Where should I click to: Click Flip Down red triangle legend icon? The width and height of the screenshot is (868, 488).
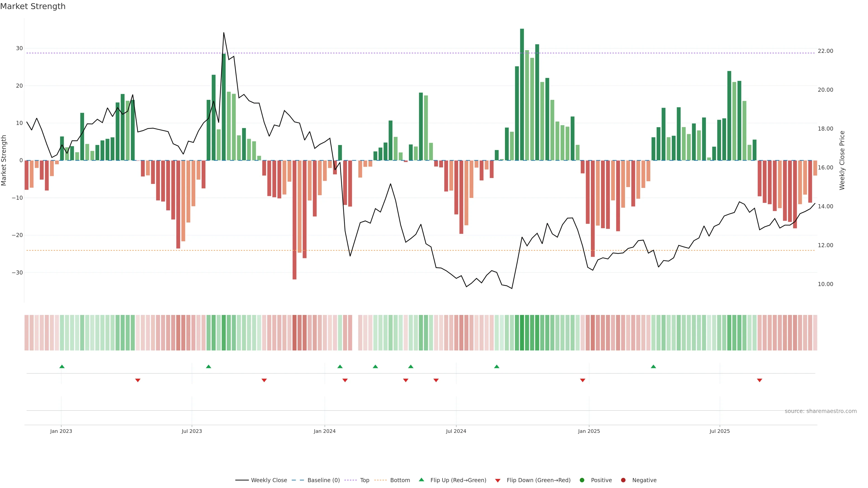[x=498, y=481]
